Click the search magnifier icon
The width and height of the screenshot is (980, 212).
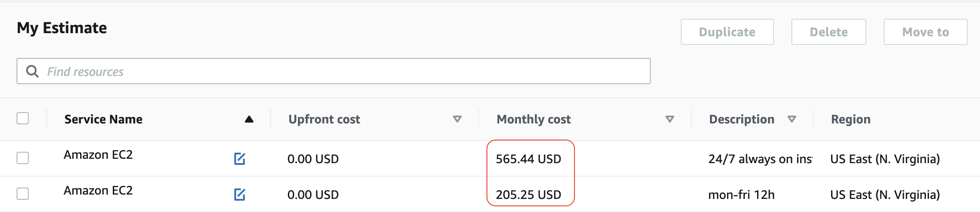click(32, 71)
